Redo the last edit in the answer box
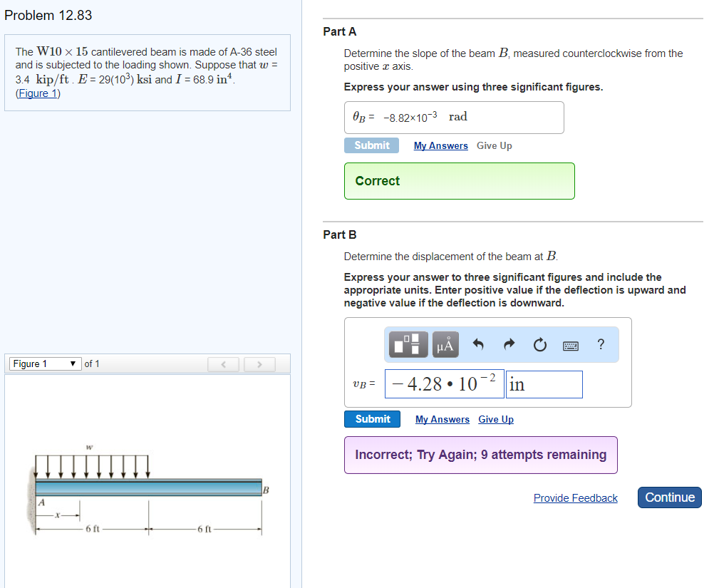The height and width of the screenshot is (588, 714). 508,344
